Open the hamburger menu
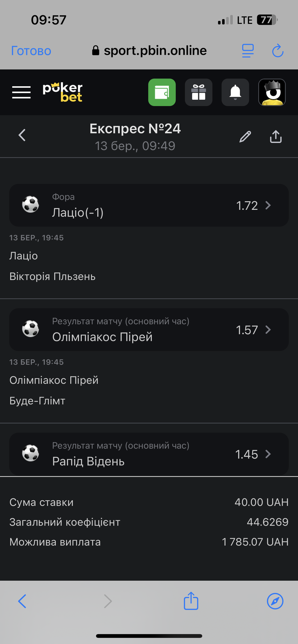This screenshot has height=644, width=298. click(21, 92)
